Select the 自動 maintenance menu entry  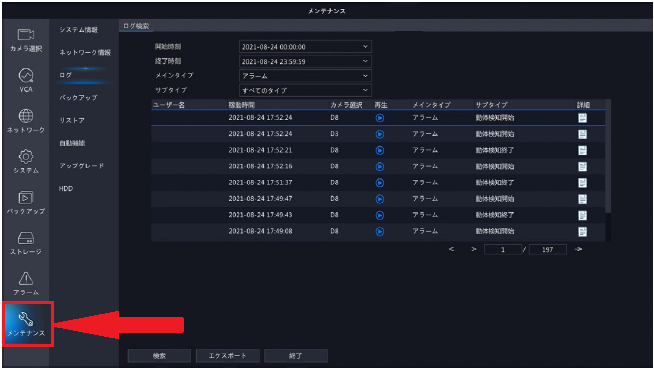click(72, 143)
